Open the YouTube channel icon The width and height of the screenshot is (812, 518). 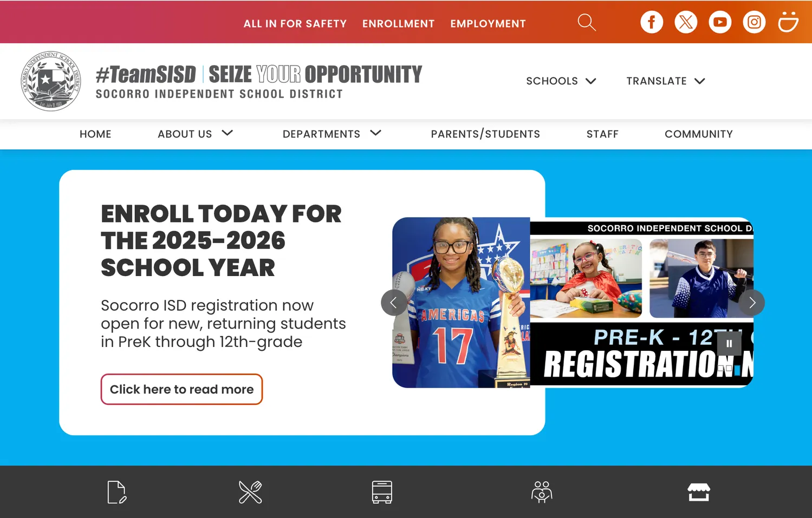(720, 22)
